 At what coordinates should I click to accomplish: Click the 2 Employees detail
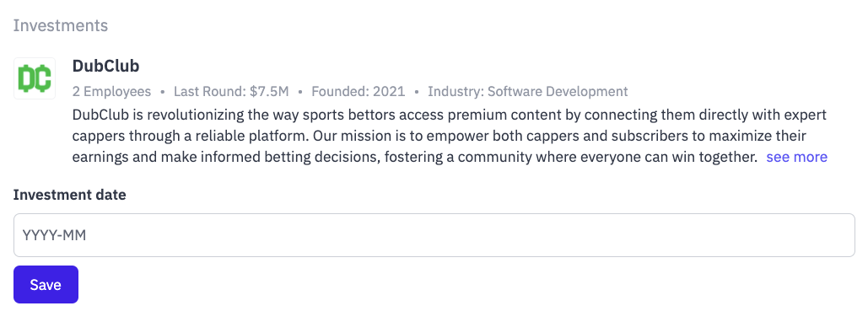[x=111, y=91]
